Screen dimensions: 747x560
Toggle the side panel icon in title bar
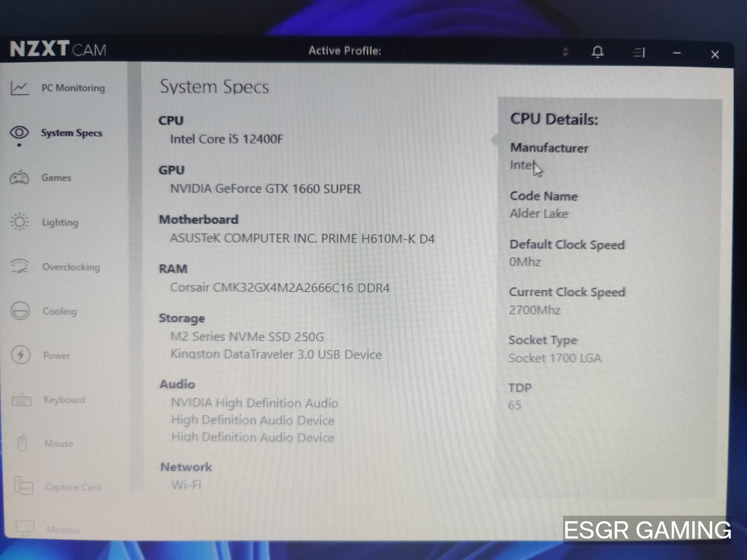point(639,52)
